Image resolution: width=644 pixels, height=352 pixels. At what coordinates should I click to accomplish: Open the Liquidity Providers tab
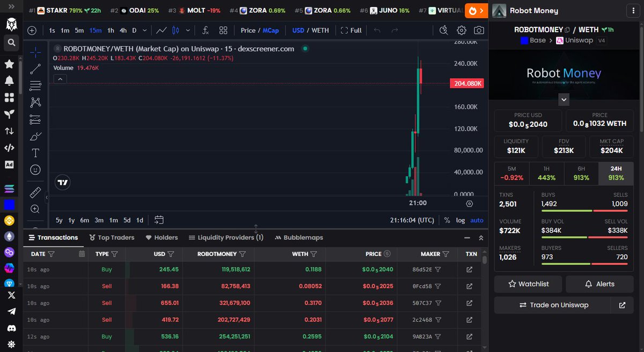[226, 238]
